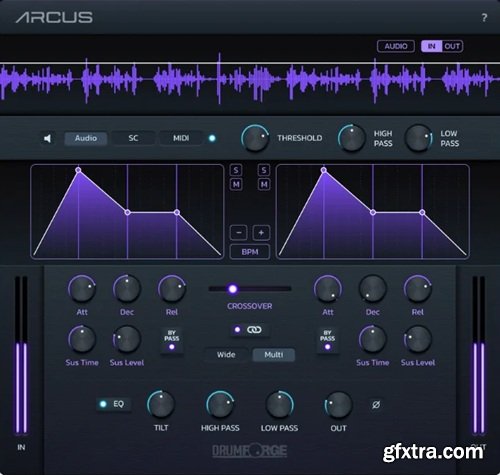The image size is (500, 475).
Task: Open the help question mark
Action: [x=484, y=17]
